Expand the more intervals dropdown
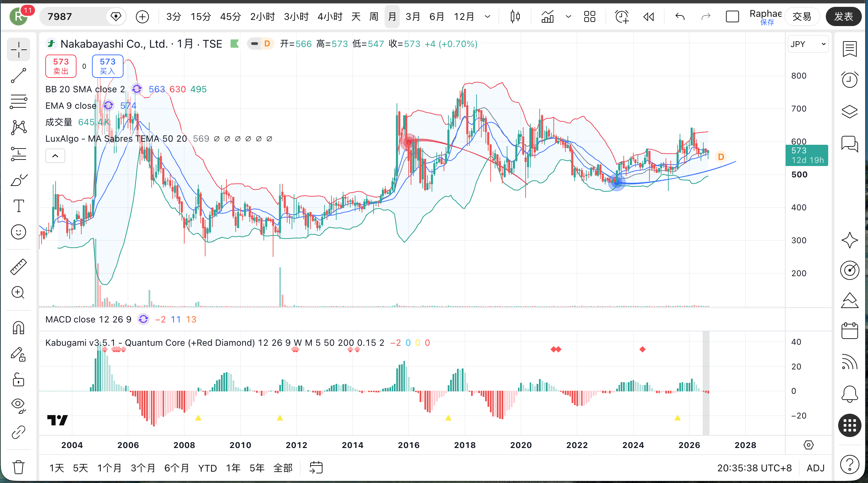 click(488, 16)
